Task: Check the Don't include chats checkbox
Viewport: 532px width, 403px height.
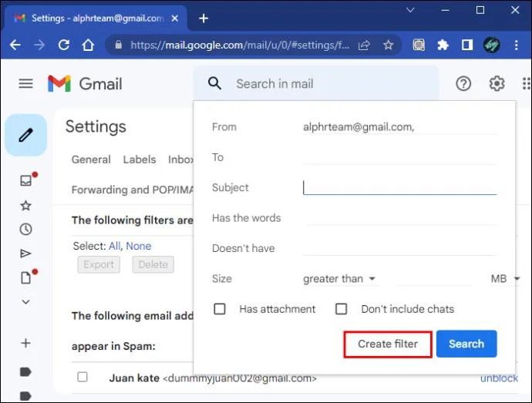Action: pos(341,309)
